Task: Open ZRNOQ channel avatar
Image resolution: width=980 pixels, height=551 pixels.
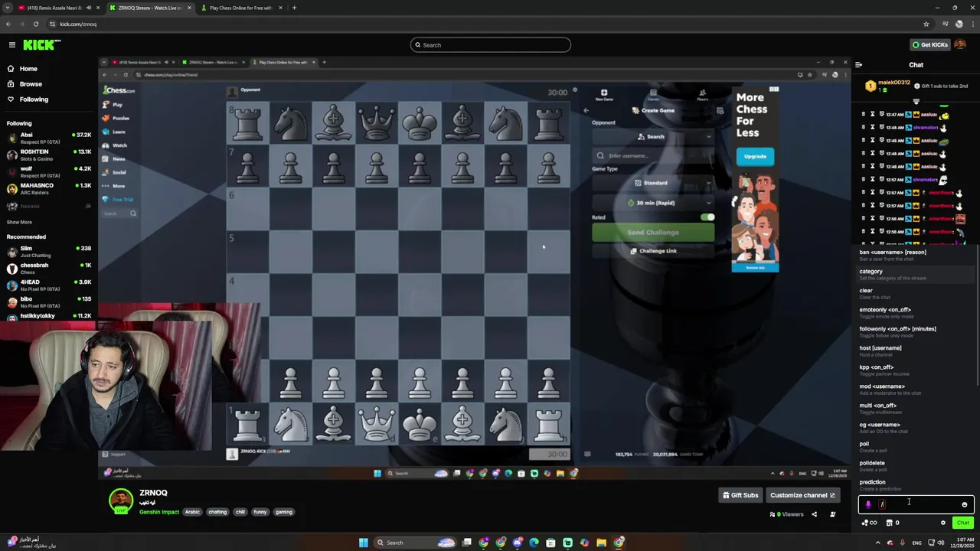Action: click(120, 501)
